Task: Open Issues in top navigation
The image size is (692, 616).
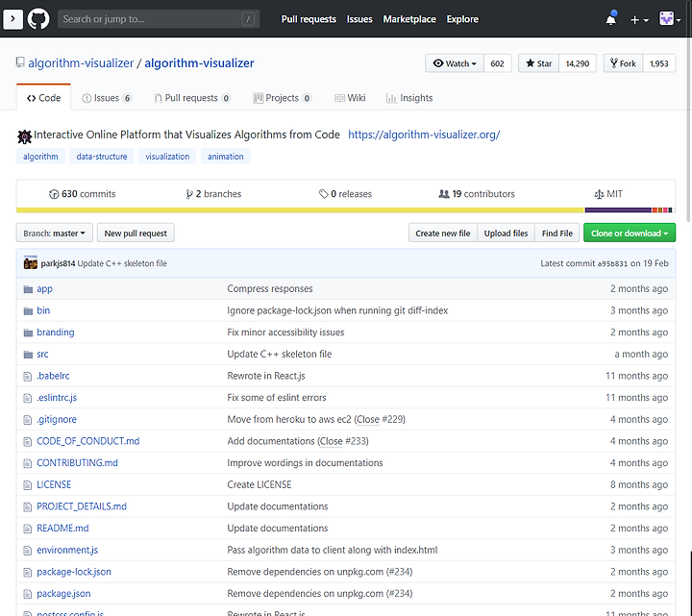Action: [x=359, y=19]
